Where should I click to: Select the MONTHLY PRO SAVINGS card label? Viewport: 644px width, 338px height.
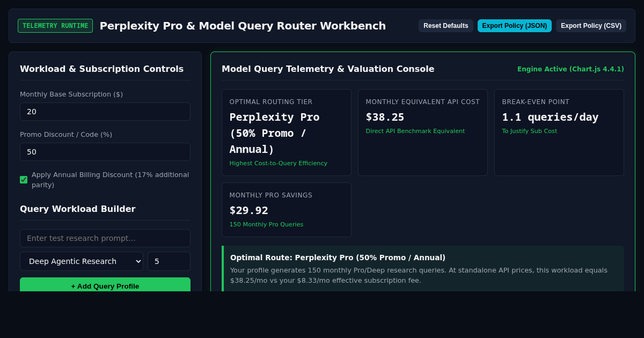coord(271,195)
